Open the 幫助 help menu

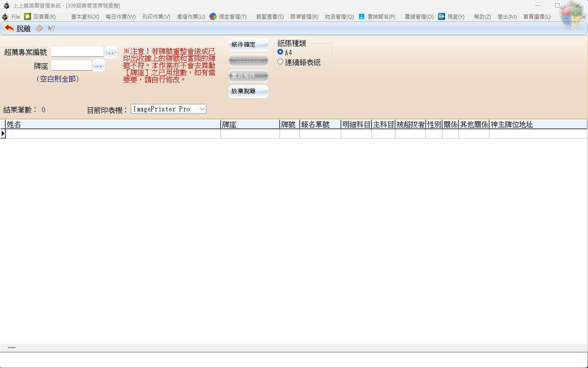coord(482,16)
